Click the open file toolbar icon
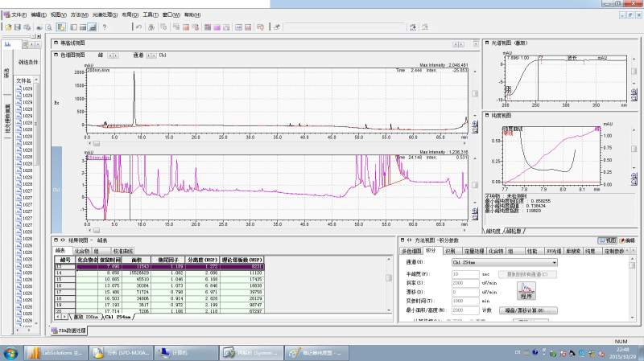This screenshot has width=644, height=361. tap(7, 27)
